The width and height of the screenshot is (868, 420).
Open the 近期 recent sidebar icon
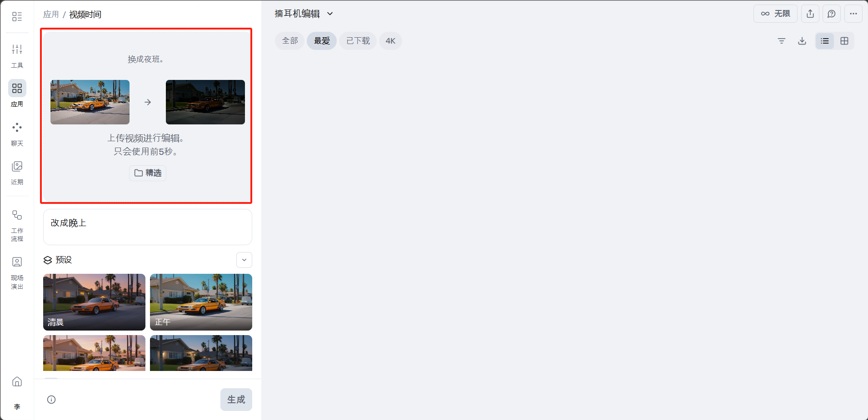(x=17, y=173)
